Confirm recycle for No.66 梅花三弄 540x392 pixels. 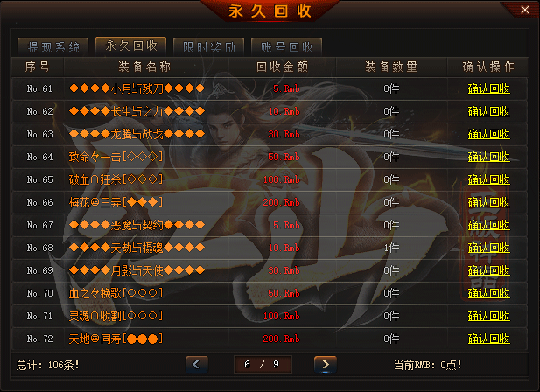tap(488, 202)
